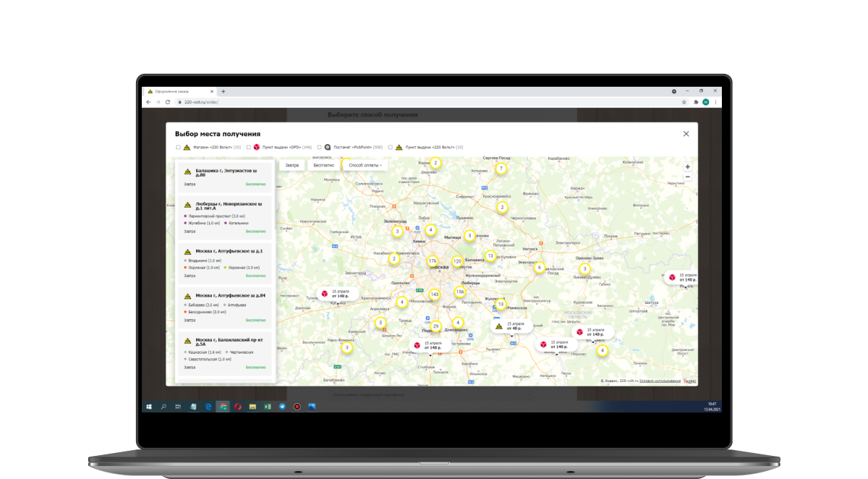
Task: Click the 220 Вольт icon on Балаклавский card
Action: point(187,341)
